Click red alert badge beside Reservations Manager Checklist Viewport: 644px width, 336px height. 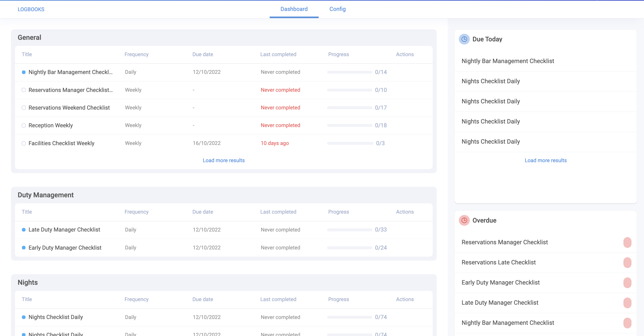coord(627,242)
